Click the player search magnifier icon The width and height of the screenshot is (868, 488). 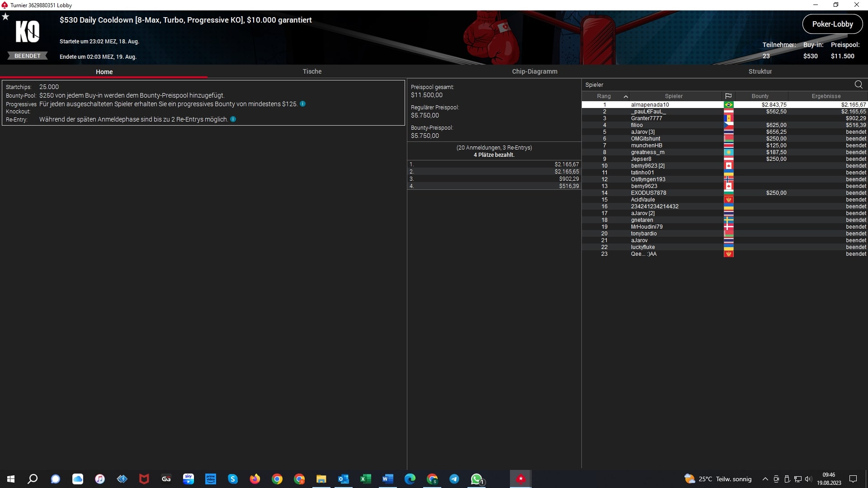click(x=859, y=84)
